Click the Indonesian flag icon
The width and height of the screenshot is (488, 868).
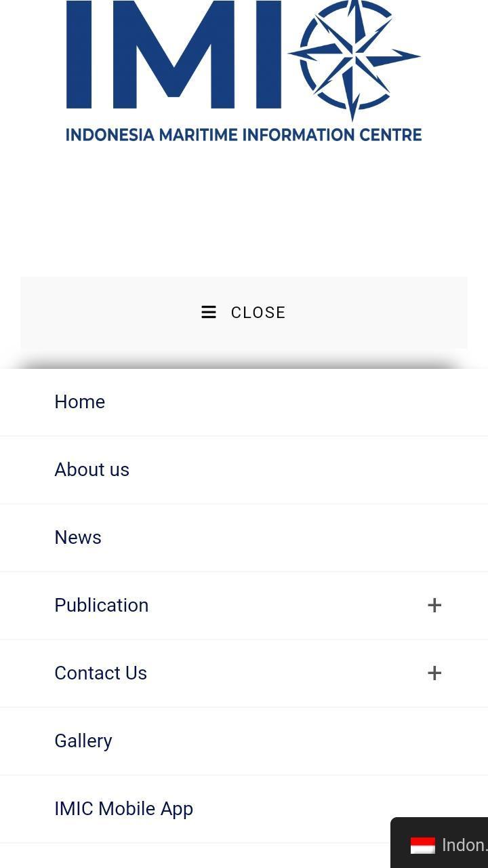pos(423,845)
